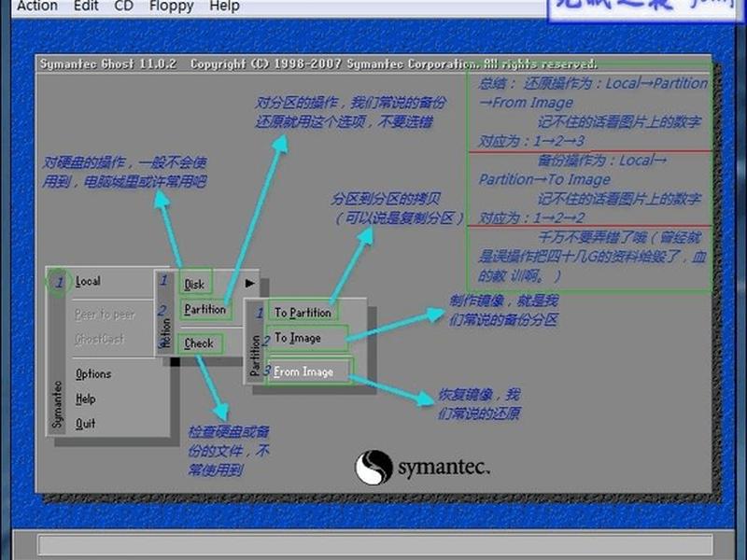The image size is (747, 560).
Task: Click the Symantec logo
Action: (422, 468)
